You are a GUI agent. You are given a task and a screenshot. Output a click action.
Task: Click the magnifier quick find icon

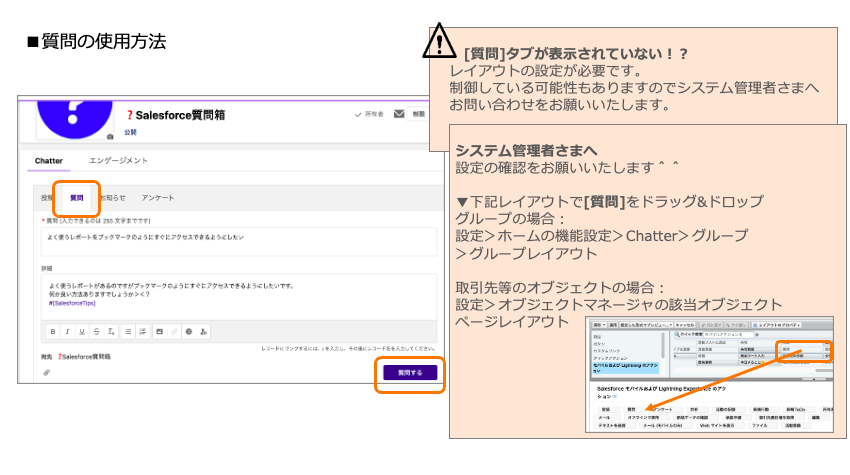point(677,334)
